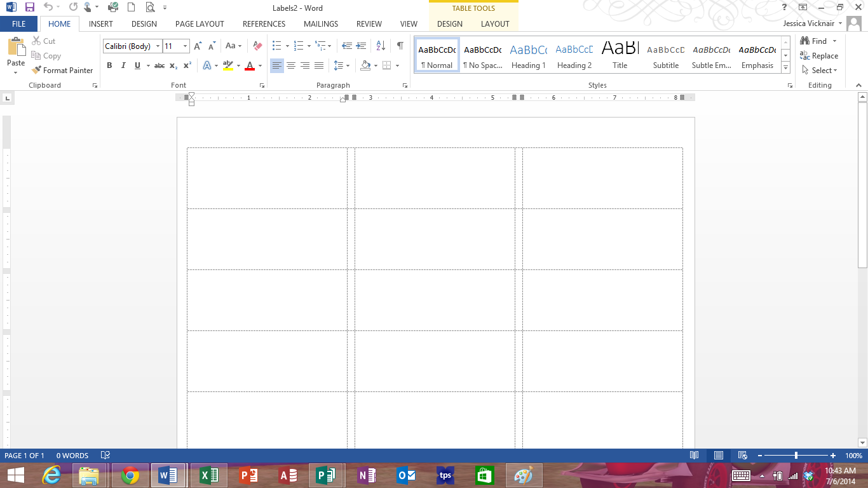
Task: Select the Bullets list icon
Action: [x=276, y=45]
